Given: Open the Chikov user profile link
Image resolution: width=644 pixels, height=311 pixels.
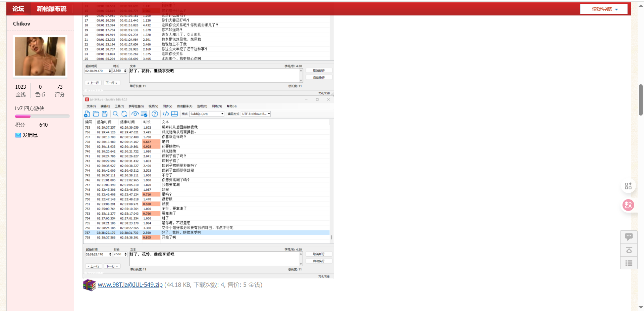Looking at the screenshot, I should (21, 24).
